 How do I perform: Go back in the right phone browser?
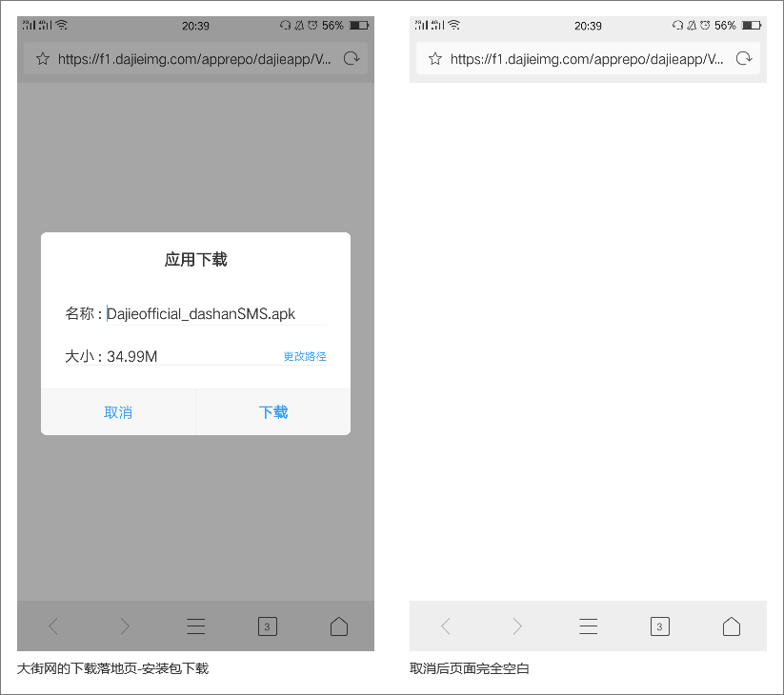[x=446, y=625]
